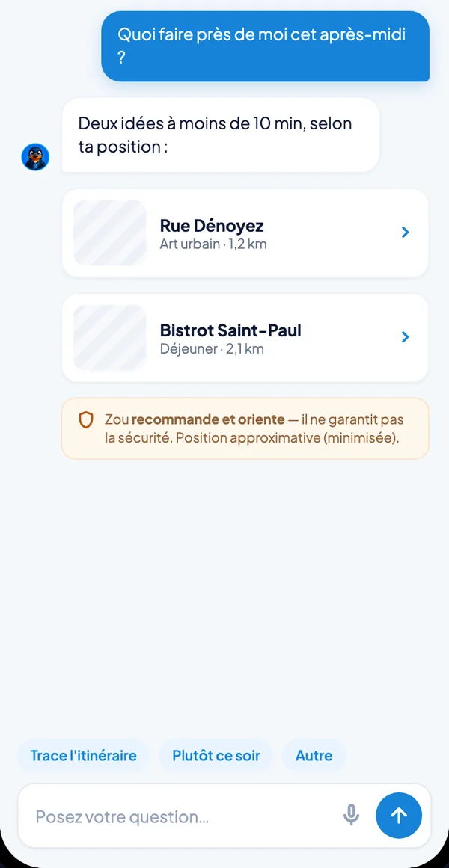Tap the "Art urbain · 1,2 km" subtitle

click(213, 244)
